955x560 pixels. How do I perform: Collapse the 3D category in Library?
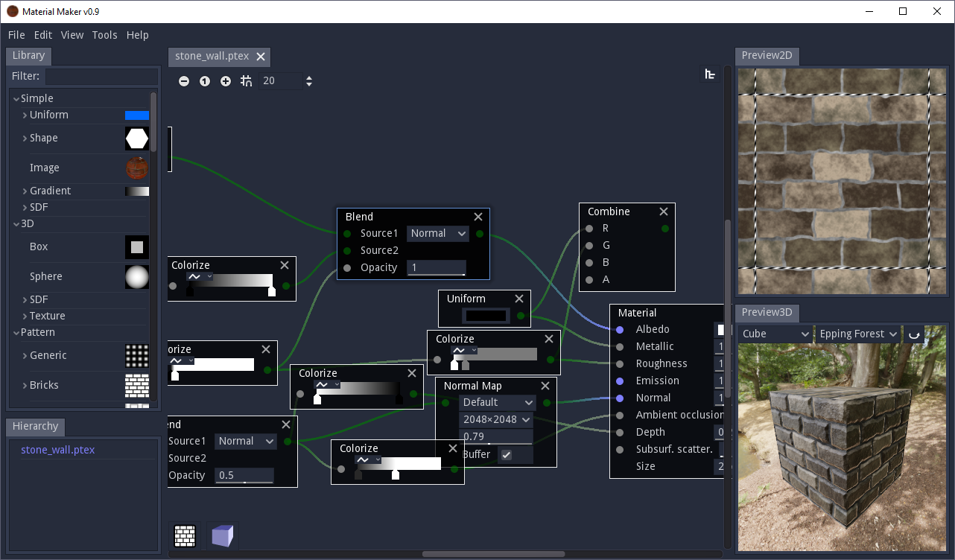click(x=16, y=223)
